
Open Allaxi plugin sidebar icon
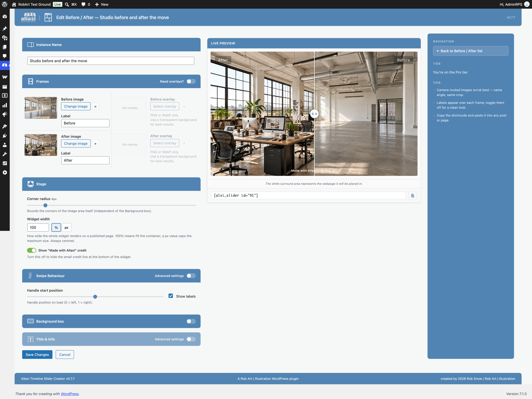[x=5, y=65]
